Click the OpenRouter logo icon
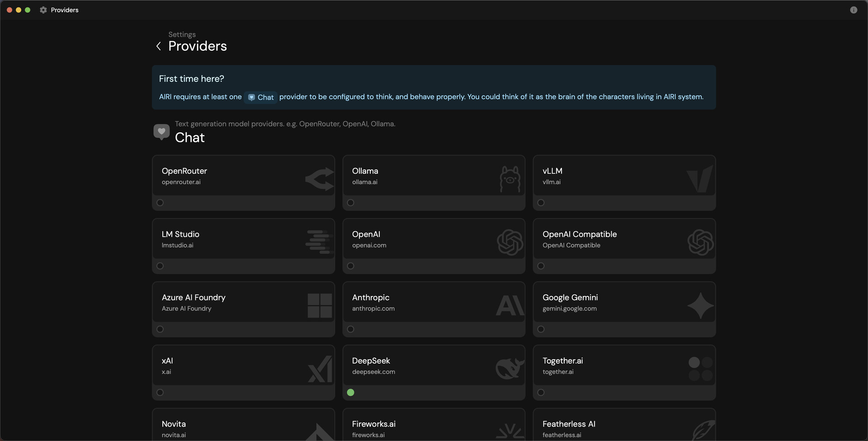 [x=320, y=179]
